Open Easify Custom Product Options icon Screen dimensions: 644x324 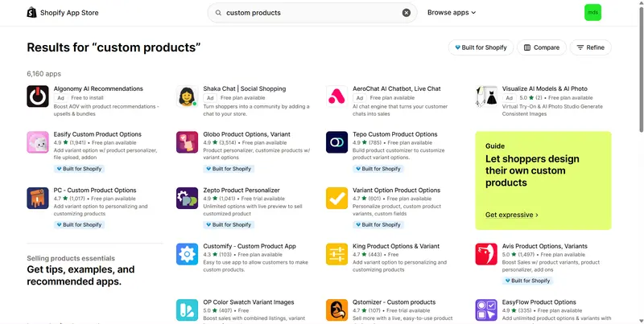click(x=38, y=142)
